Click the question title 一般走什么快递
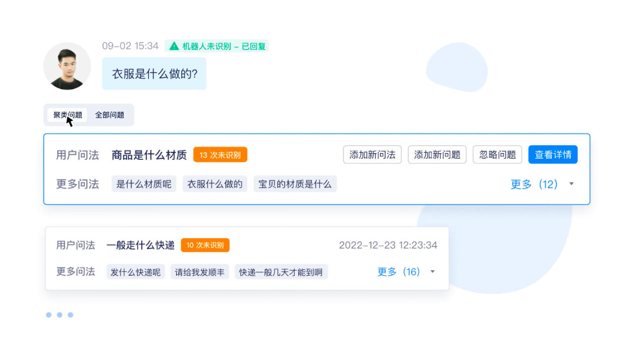644x359 pixels. (140, 245)
